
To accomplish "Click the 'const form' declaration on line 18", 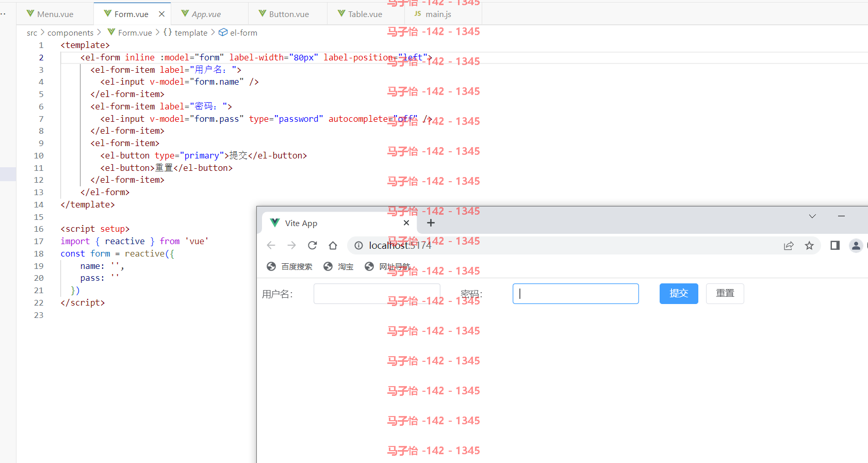I will coord(86,253).
